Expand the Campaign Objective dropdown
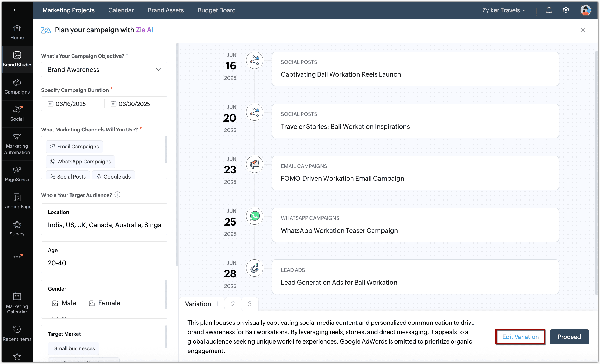The image size is (600, 364). 104,70
